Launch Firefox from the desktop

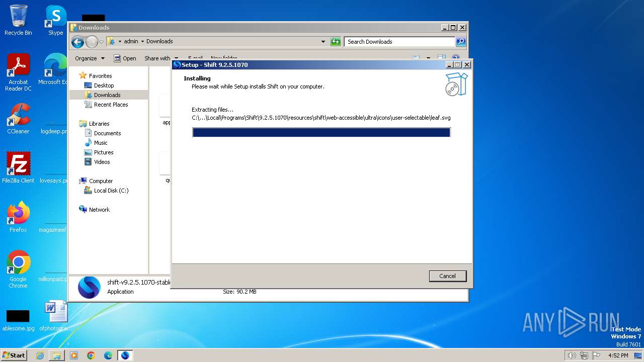18,217
